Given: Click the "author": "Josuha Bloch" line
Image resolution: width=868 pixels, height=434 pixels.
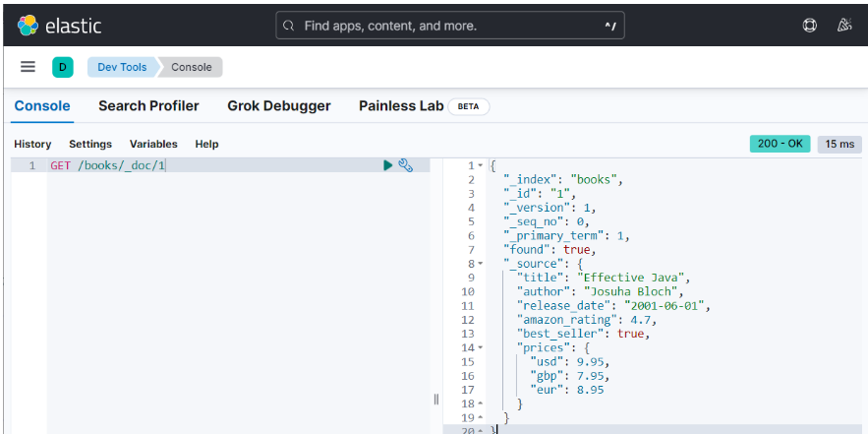Looking at the screenshot, I should (x=601, y=291).
